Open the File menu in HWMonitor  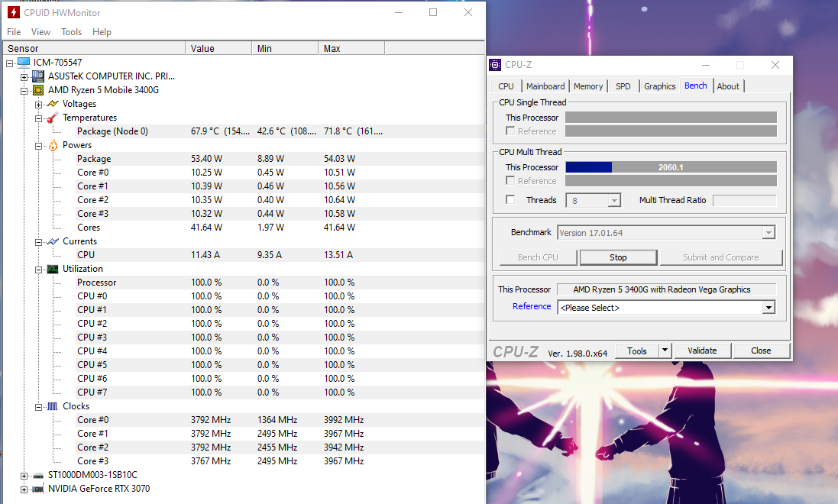pyautogui.click(x=14, y=32)
